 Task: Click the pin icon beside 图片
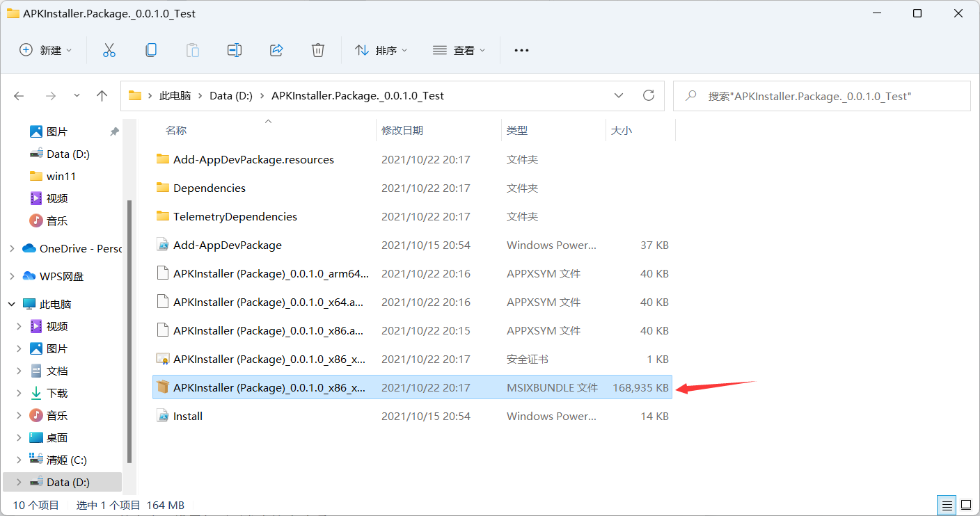point(114,131)
